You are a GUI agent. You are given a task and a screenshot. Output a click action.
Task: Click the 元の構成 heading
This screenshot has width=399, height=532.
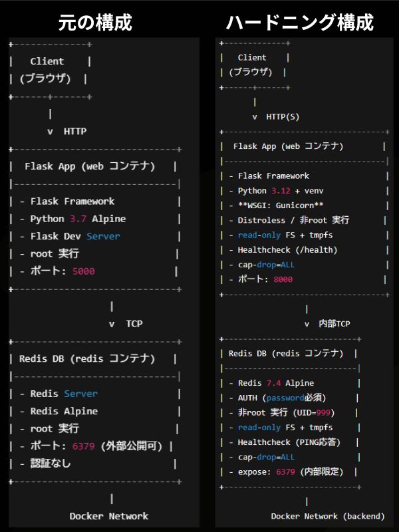pyautogui.click(x=95, y=22)
